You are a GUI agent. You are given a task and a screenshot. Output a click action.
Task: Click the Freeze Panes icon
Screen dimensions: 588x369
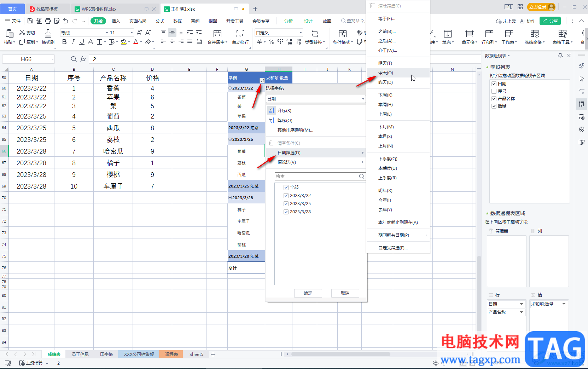535,34
